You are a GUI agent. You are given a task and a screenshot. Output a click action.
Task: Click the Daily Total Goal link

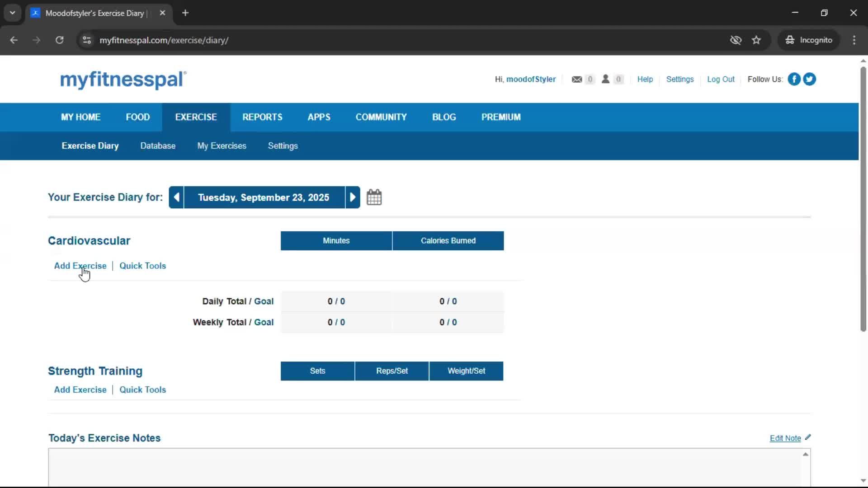[264, 301]
